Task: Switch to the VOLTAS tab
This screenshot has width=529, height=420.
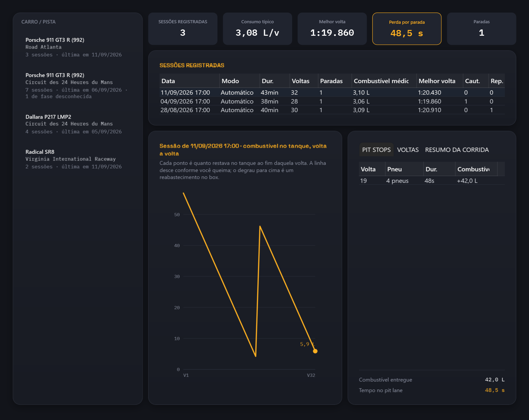Action: click(x=408, y=150)
